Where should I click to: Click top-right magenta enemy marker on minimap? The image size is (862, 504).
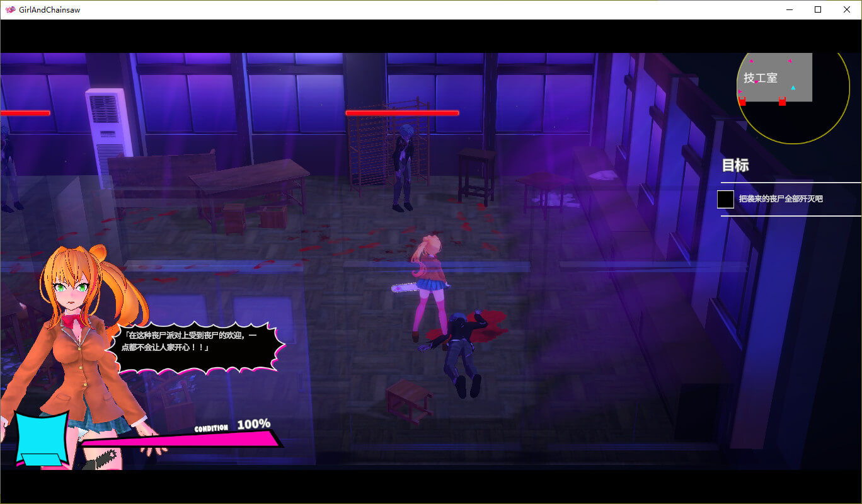[x=789, y=61]
